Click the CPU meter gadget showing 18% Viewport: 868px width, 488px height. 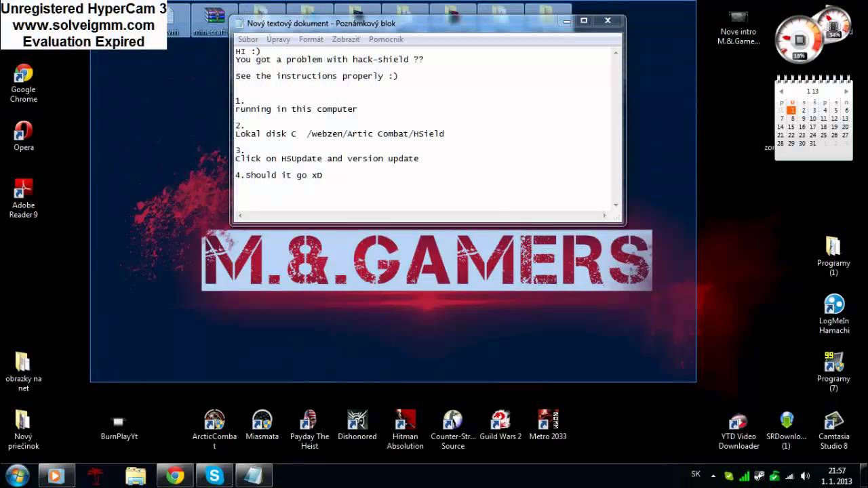click(800, 38)
